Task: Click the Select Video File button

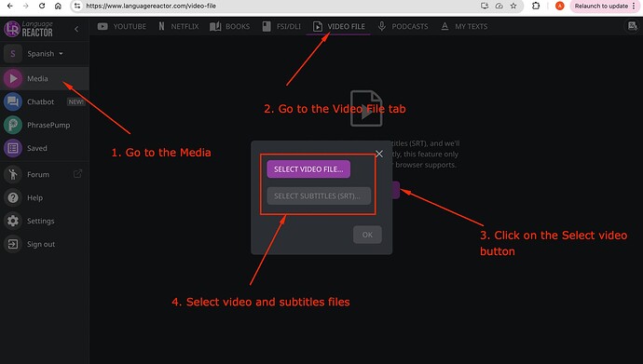Action: [x=308, y=169]
